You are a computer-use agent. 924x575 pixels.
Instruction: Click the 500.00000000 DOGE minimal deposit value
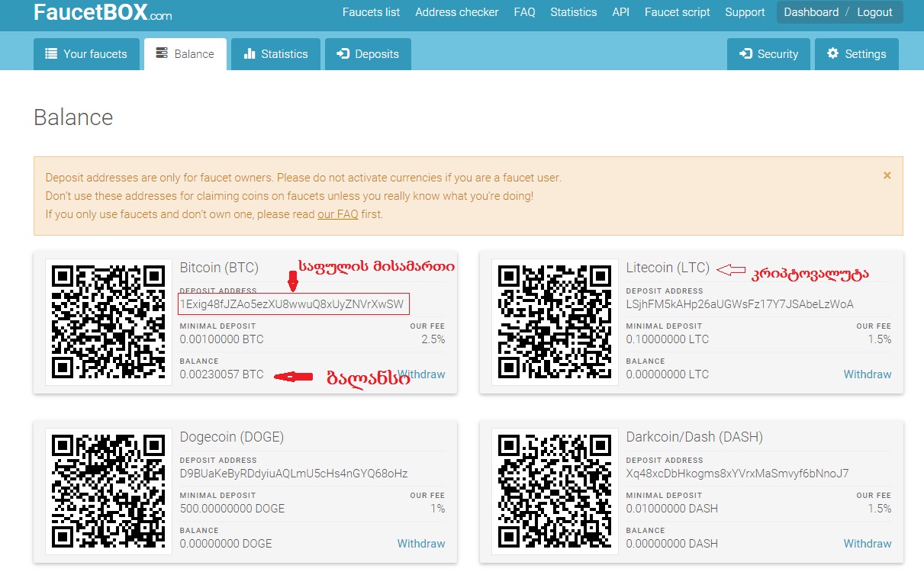[232, 509]
